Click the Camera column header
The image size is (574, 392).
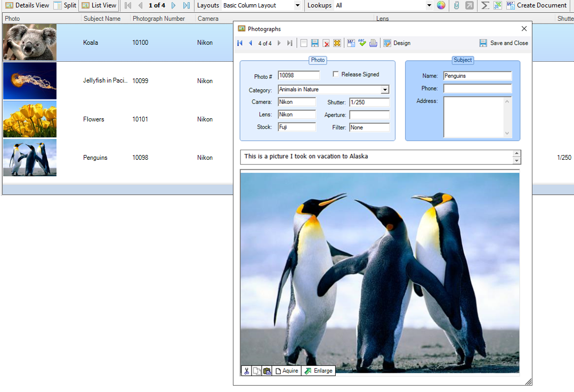click(208, 19)
